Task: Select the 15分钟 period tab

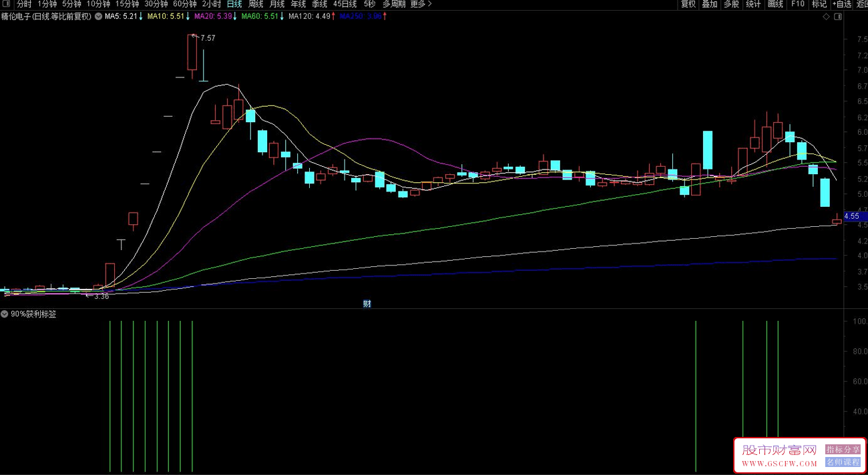Action: (x=128, y=4)
